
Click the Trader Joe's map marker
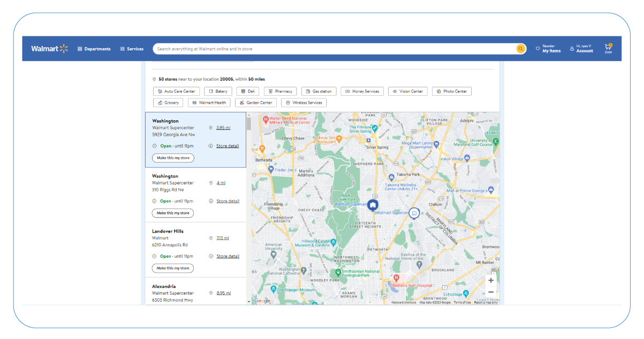[271, 169]
